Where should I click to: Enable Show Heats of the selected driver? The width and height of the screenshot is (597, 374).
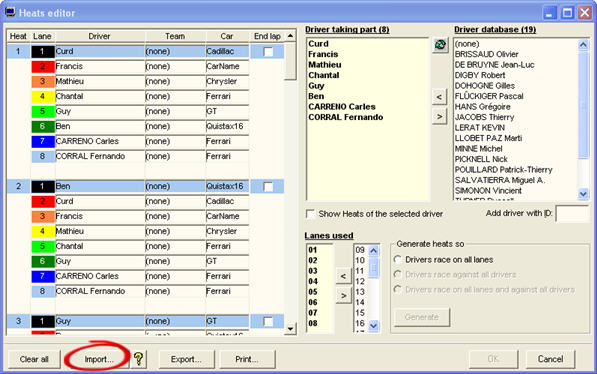tap(311, 214)
